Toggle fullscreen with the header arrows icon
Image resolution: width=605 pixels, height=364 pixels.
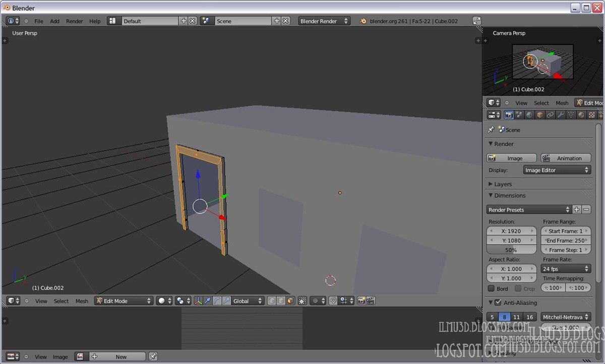click(x=477, y=21)
